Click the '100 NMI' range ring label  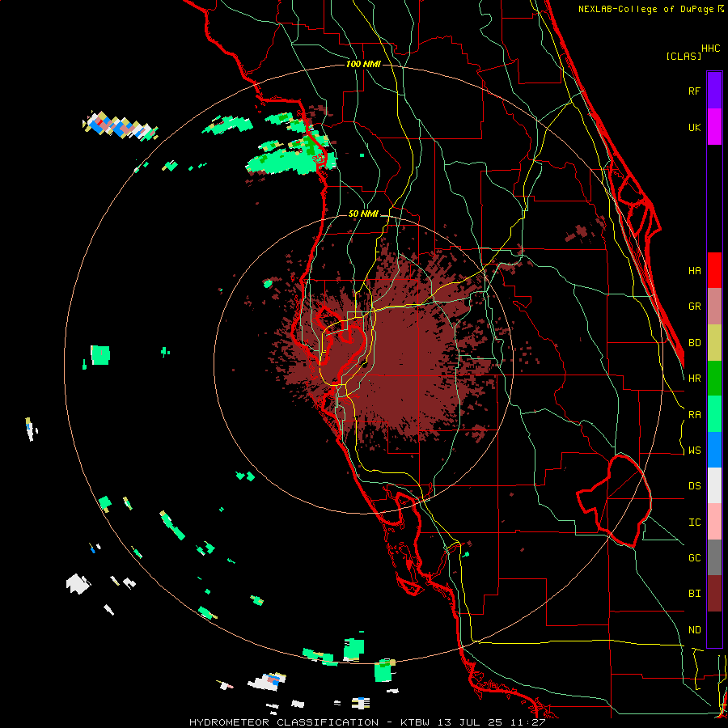[x=363, y=64]
